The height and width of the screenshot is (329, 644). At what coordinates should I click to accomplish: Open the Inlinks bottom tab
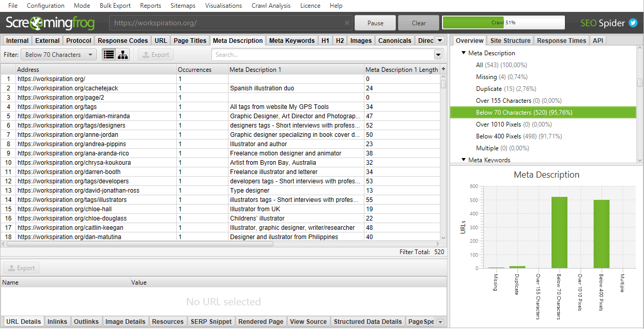57,321
